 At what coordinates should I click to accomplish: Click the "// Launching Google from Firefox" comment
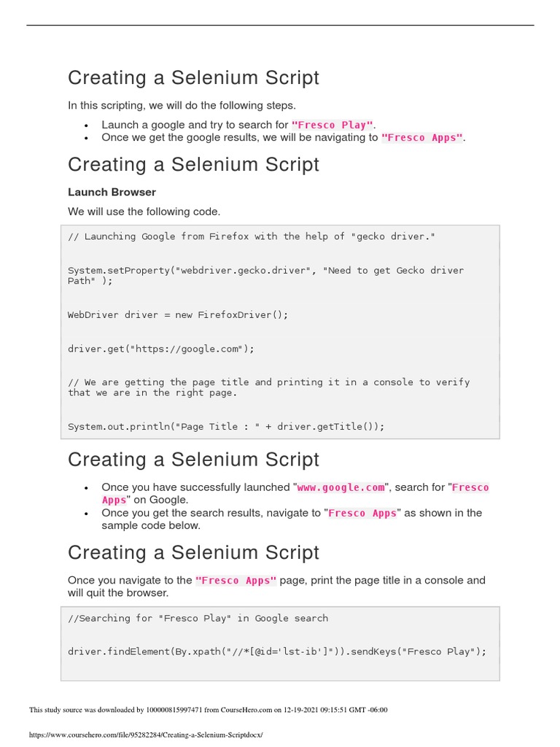pyautogui.click(x=252, y=236)
